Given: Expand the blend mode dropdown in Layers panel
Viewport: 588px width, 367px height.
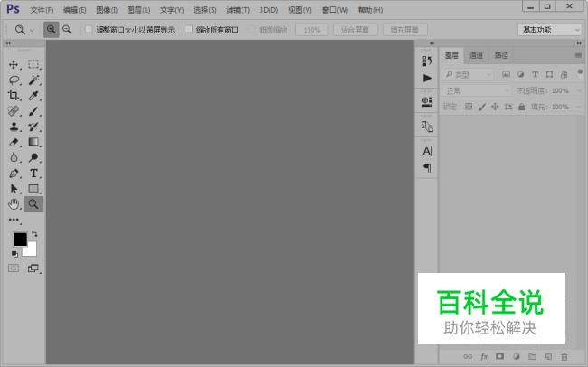Looking at the screenshot, I should pyautogui.click(x=477, y=90).
